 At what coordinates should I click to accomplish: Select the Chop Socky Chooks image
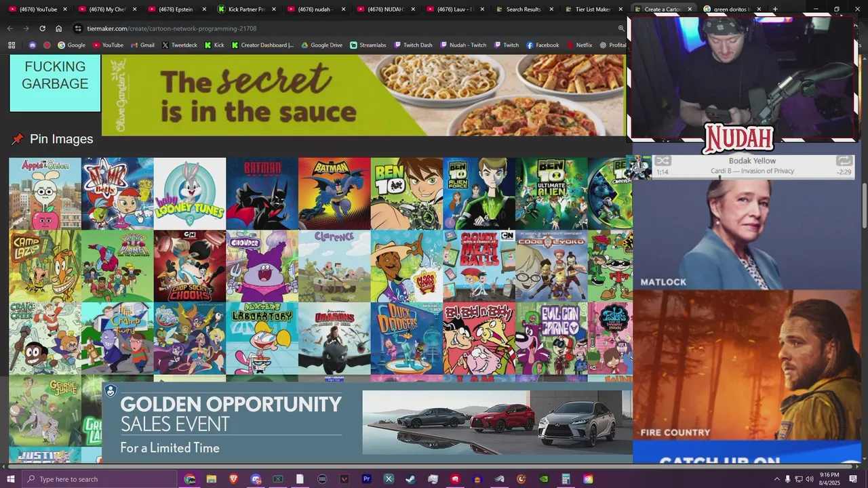tap(190, 266)
